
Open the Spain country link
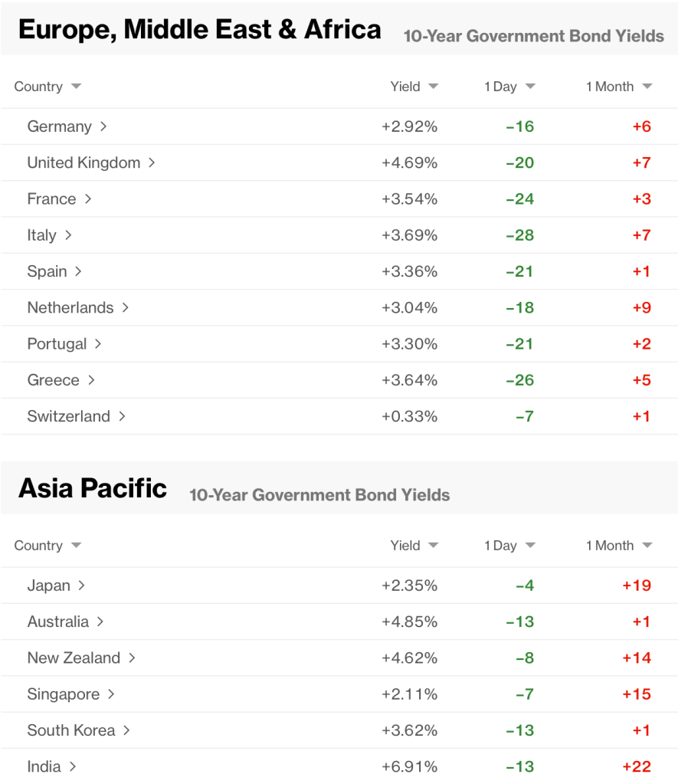click(47, 271)
